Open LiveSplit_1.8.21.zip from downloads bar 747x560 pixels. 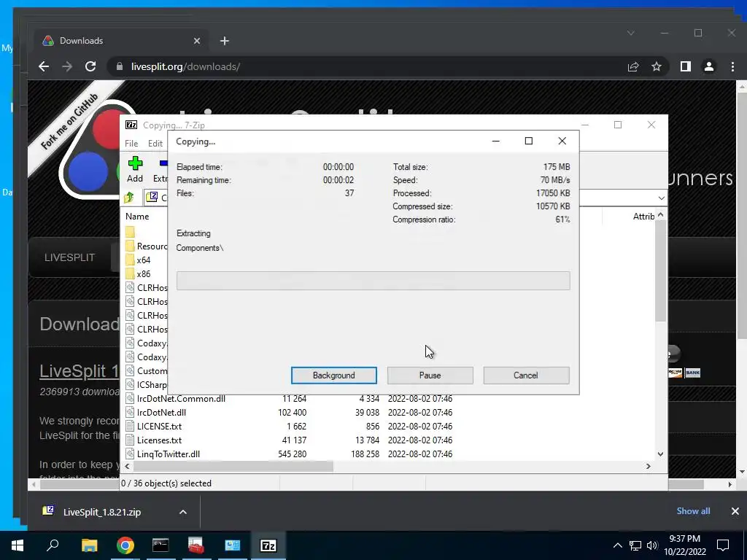[x=102, y=513]
